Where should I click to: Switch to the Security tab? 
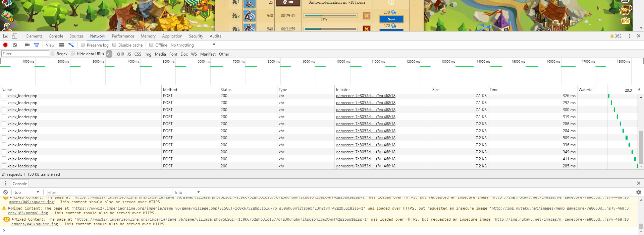(196, 36)
